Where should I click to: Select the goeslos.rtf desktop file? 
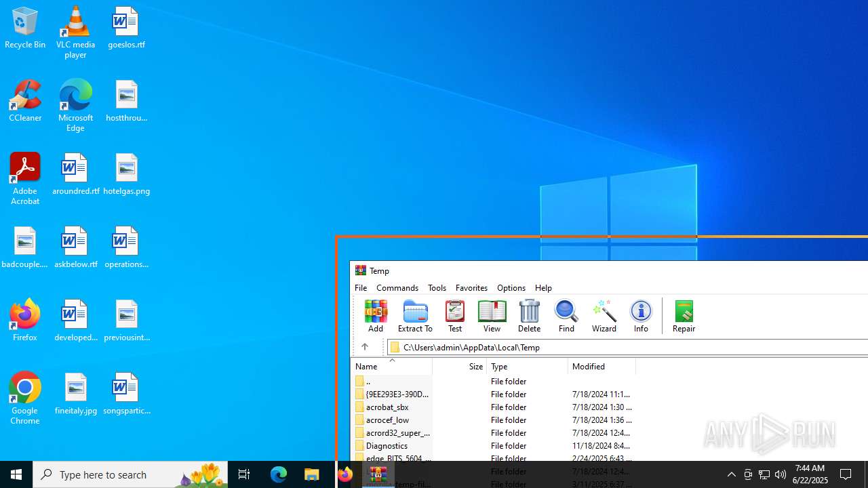coord(126,28)
